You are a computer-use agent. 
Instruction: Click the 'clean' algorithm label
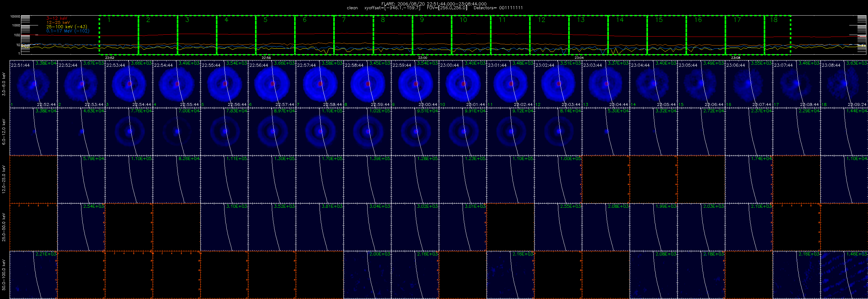click(x=352, y=8)
